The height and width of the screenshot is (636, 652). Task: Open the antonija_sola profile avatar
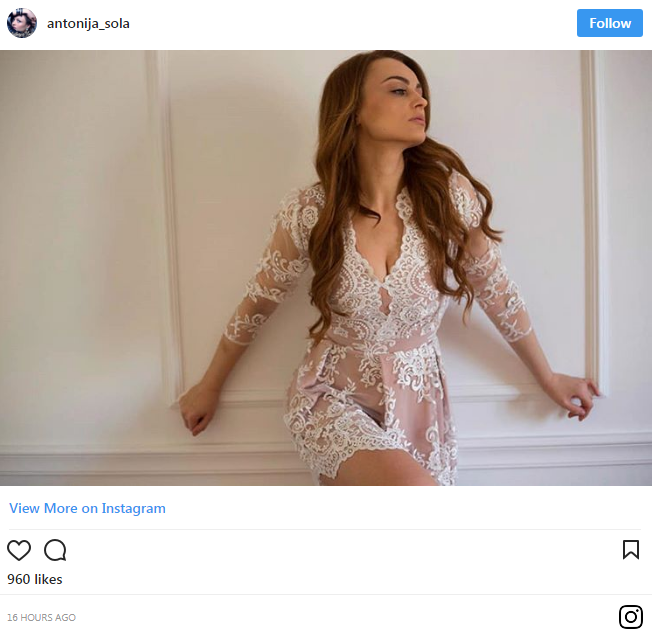pos(22,23)
